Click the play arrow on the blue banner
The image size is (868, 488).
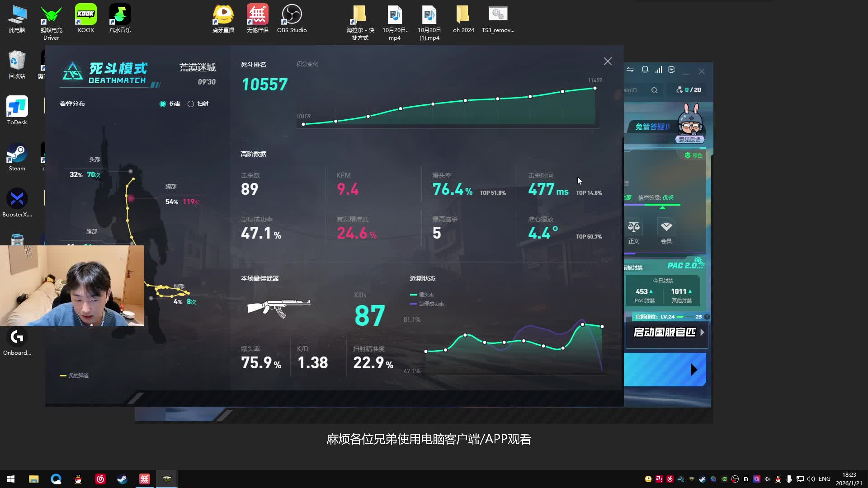click(x=694, y=370)
